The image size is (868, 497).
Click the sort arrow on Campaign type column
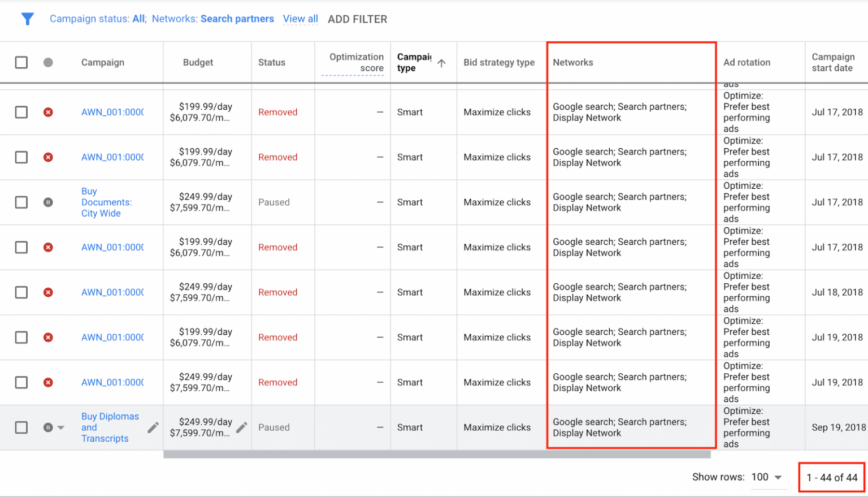[441, 63]
